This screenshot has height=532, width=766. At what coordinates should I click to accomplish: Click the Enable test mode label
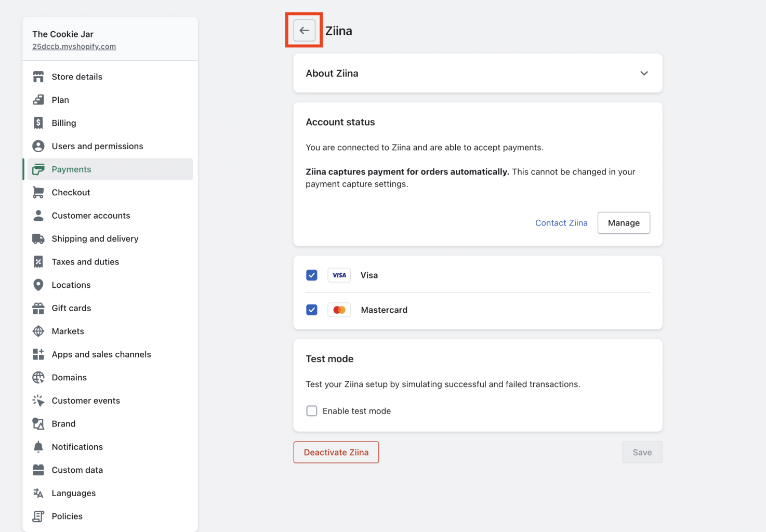coord(356,411)
